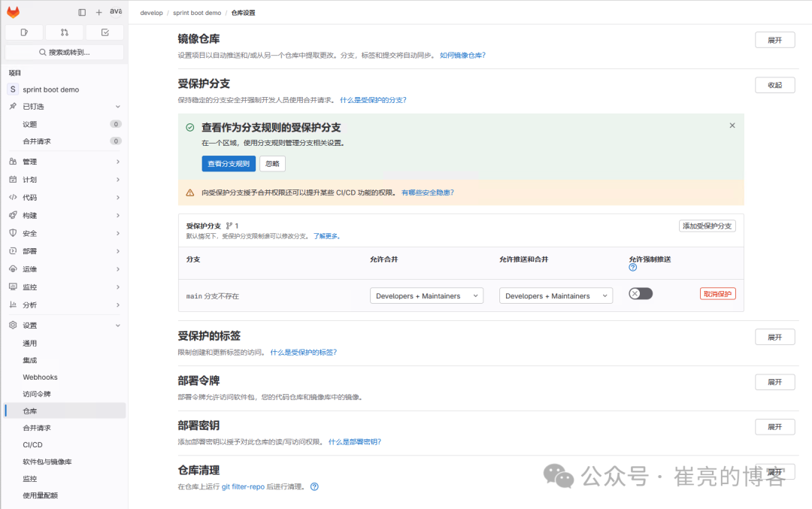Close the branch rules banner
This screenshot has width=812, height=509.
click(x=732, y=126)
